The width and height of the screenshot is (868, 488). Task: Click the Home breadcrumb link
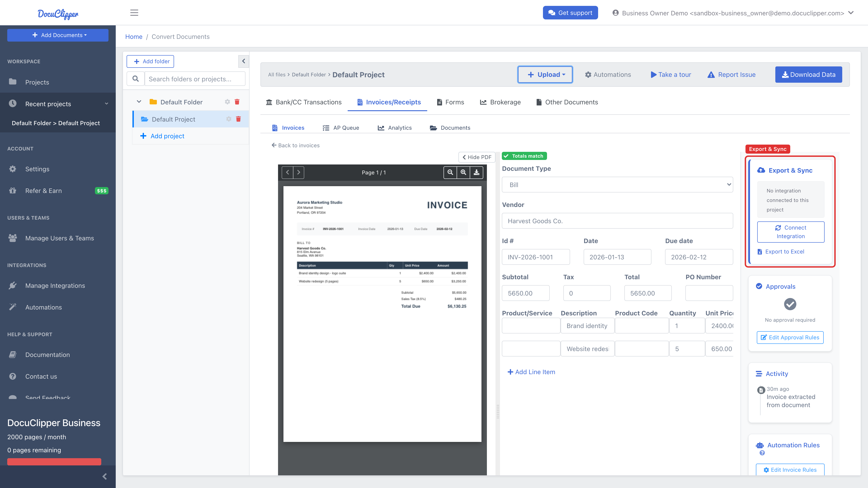pos(134,36)
